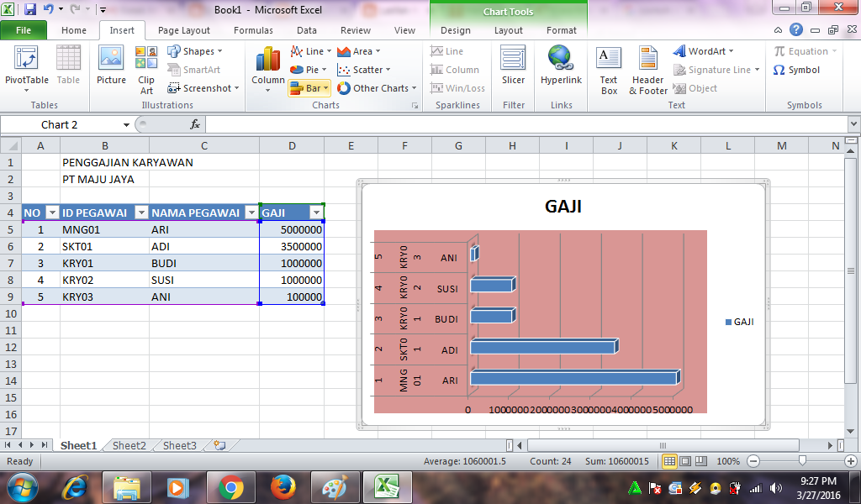The width and height of the screenshot is (861, 504).
Task: Switch to the Sheet2 worksheet
Action: click(x=128, y=445)
